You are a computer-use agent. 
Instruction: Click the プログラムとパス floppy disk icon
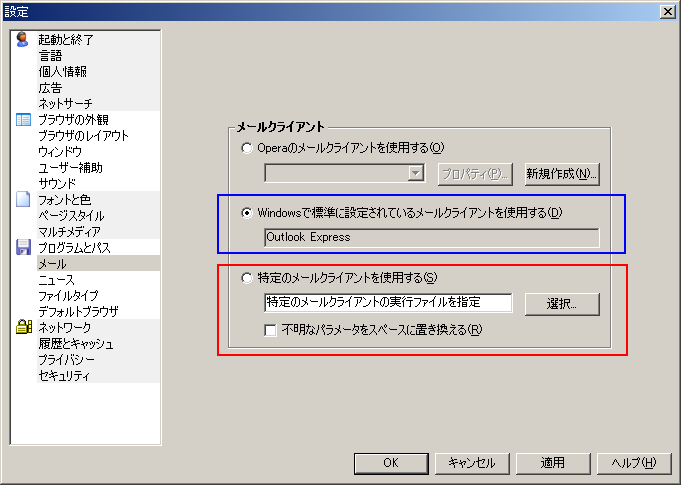pos(23,247)
